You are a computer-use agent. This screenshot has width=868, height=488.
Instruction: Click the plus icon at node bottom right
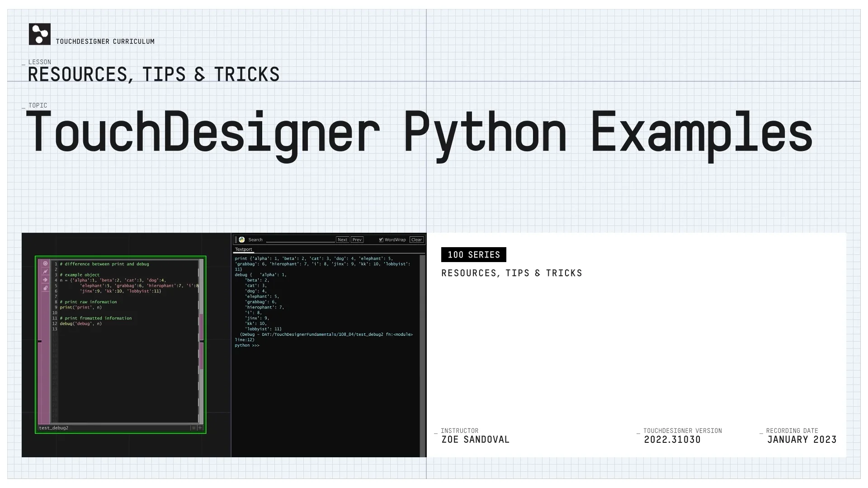click(x=200, y=427)
